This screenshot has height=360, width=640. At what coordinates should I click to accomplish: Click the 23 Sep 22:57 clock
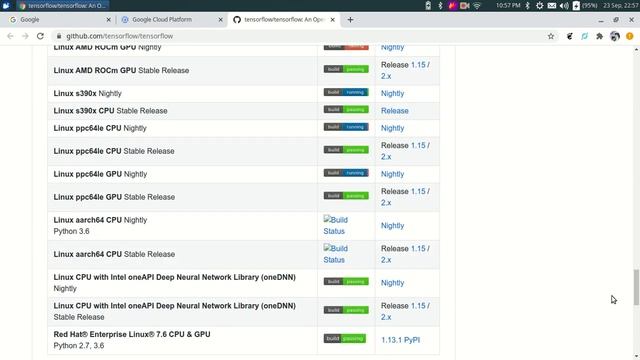[x=622, y=6]
